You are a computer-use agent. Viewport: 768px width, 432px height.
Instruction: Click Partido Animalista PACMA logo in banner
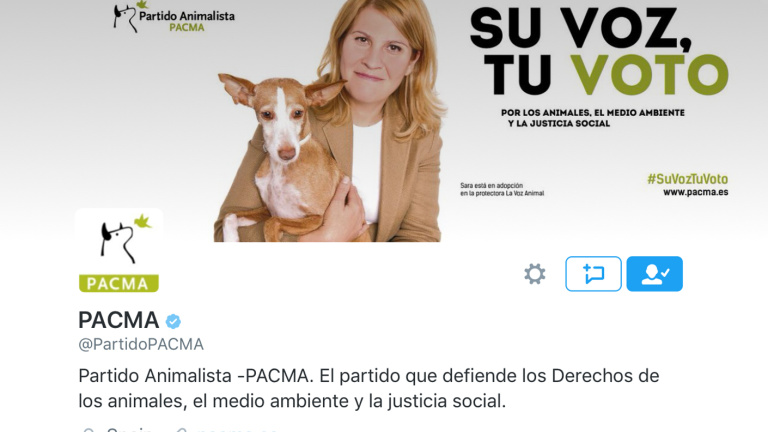pyautogui.click(x=174, y=18)
